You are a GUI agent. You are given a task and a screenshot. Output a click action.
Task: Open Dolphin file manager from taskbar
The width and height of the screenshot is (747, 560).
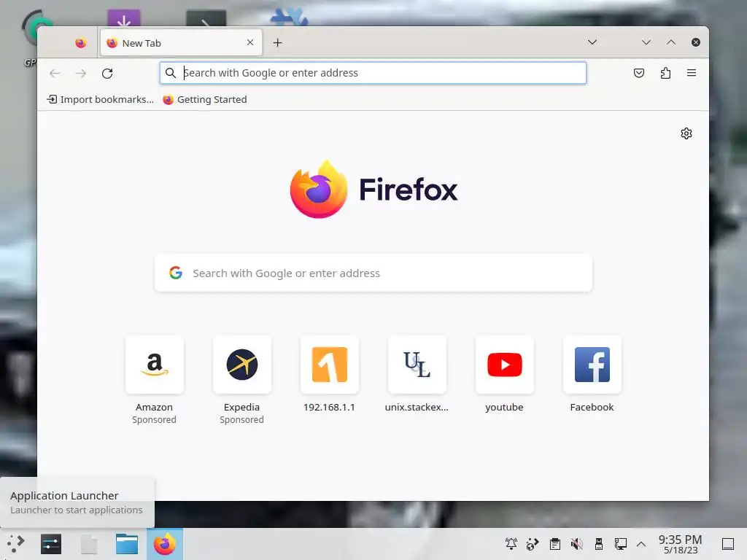click(127, 544)
